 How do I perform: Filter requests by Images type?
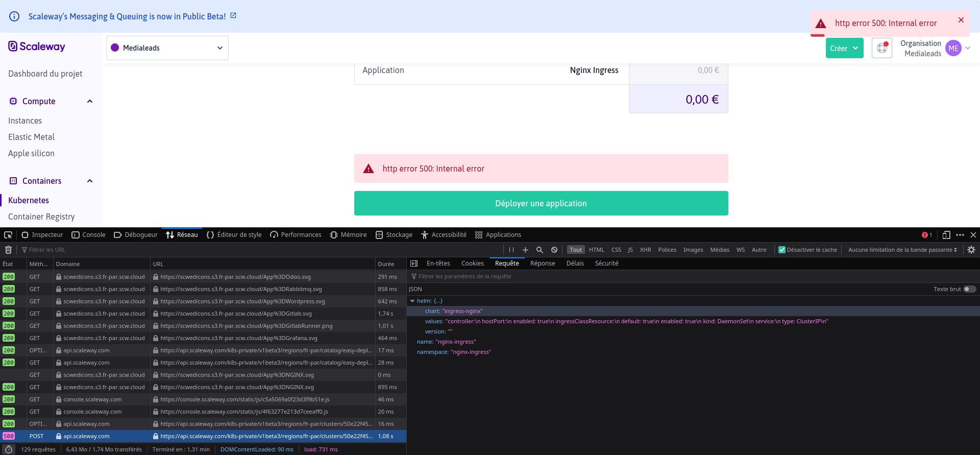(693, 250)
